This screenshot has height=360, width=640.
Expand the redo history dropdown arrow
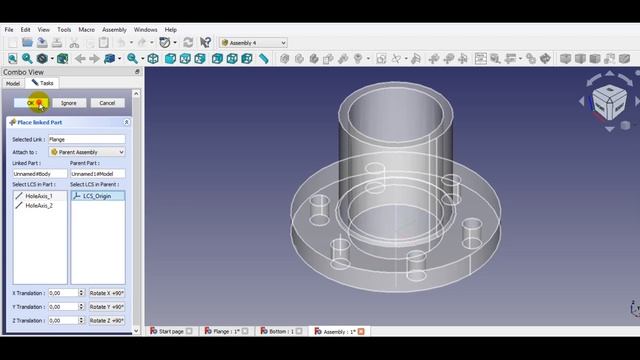pos(151,42)
